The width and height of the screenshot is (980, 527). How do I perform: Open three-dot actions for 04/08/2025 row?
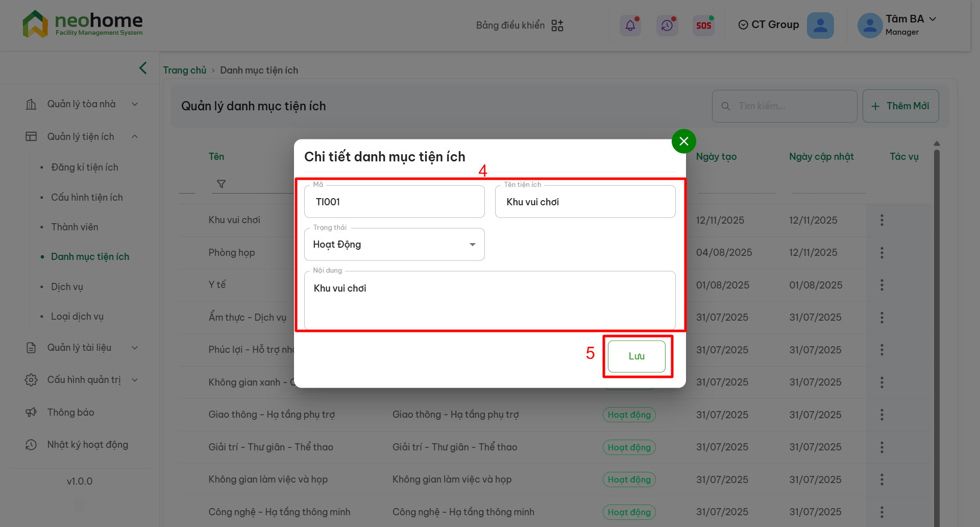(881, 253)
